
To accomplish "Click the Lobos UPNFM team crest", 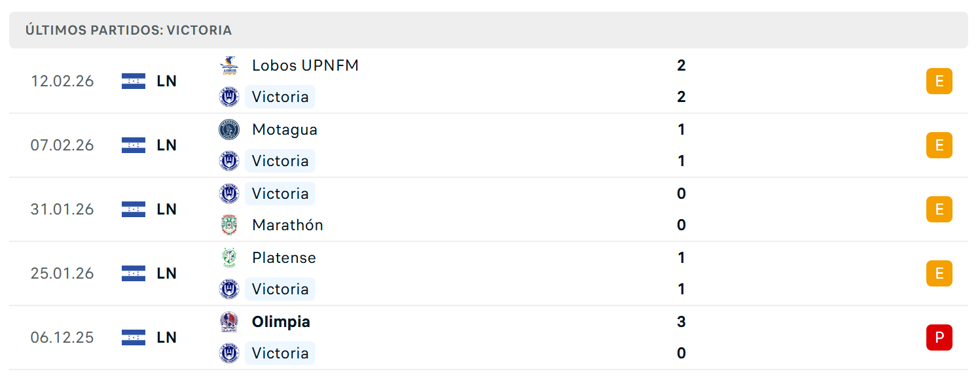I will pos(228,65).
